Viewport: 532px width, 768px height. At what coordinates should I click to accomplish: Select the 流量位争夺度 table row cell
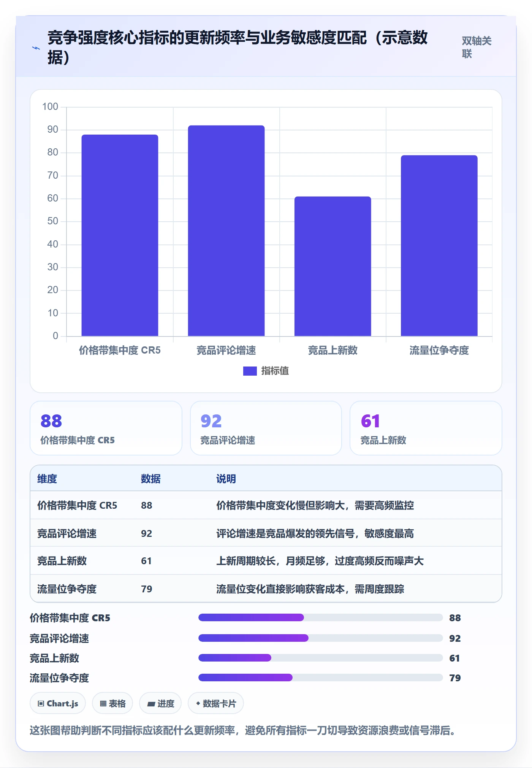(67, 589)
